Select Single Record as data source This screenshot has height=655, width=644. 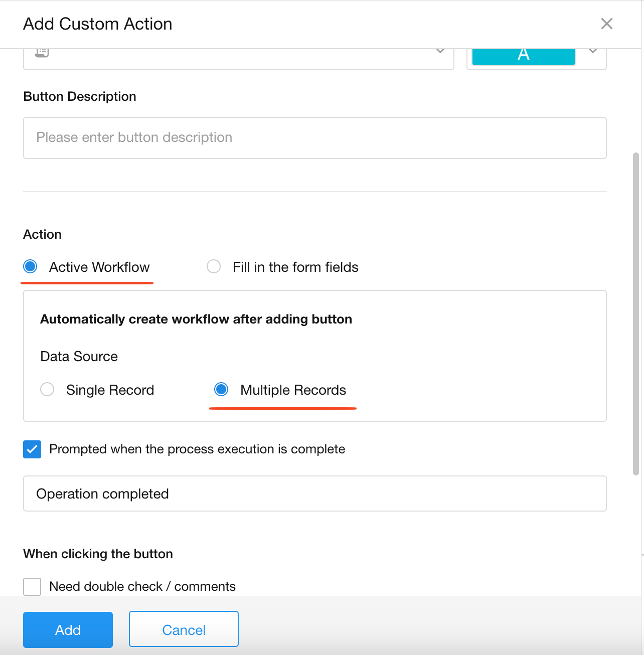coord(48,389)
